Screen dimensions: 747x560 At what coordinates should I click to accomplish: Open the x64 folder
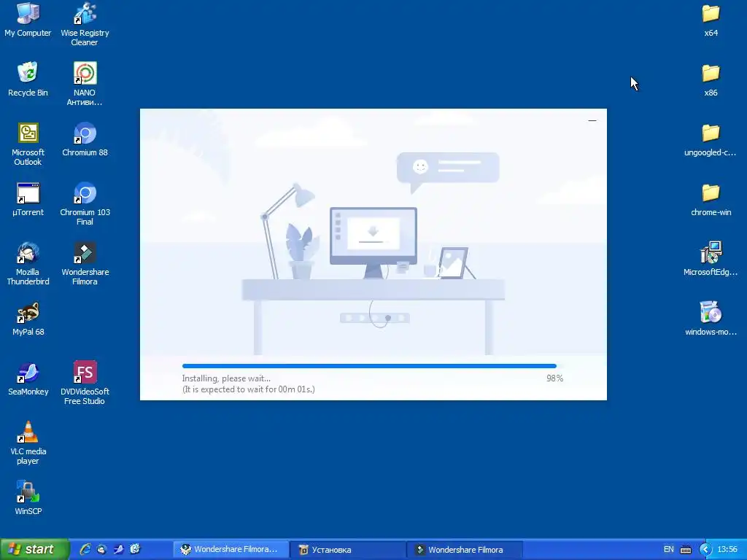click(711, 19)
